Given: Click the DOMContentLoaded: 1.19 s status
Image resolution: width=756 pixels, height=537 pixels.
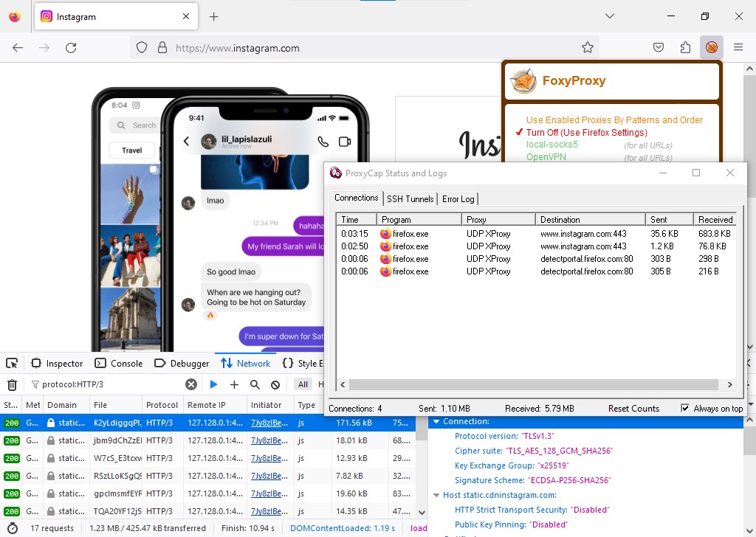Looking at the screenshot, I should pos(343,528).
